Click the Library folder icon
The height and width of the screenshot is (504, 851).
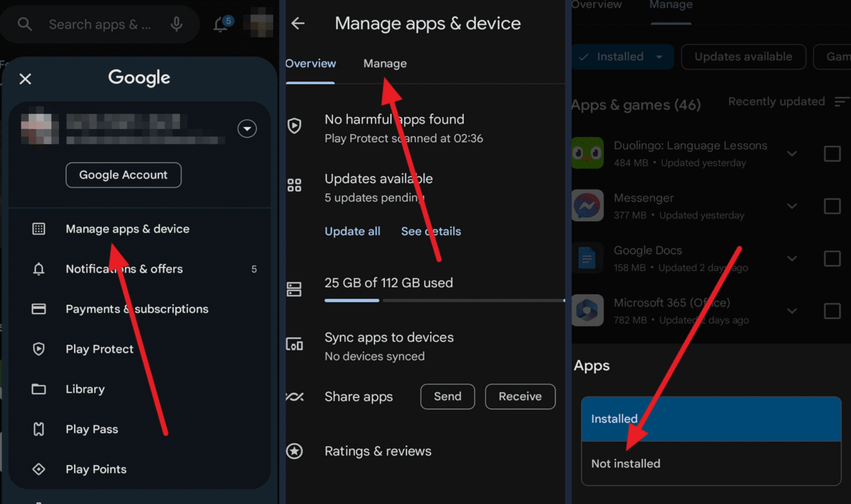(38, 389)
